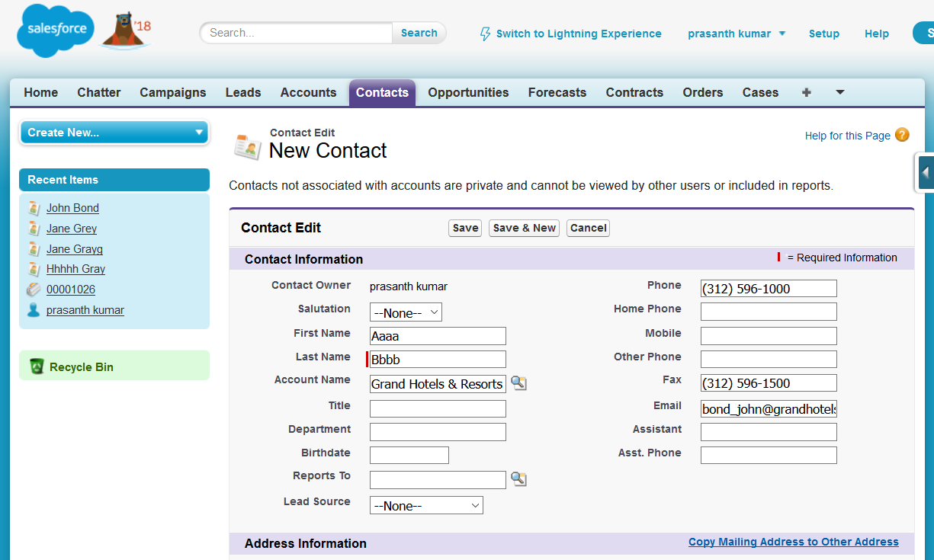Click the Search button
Screen dimensions: 934x560
pos(419,33)
